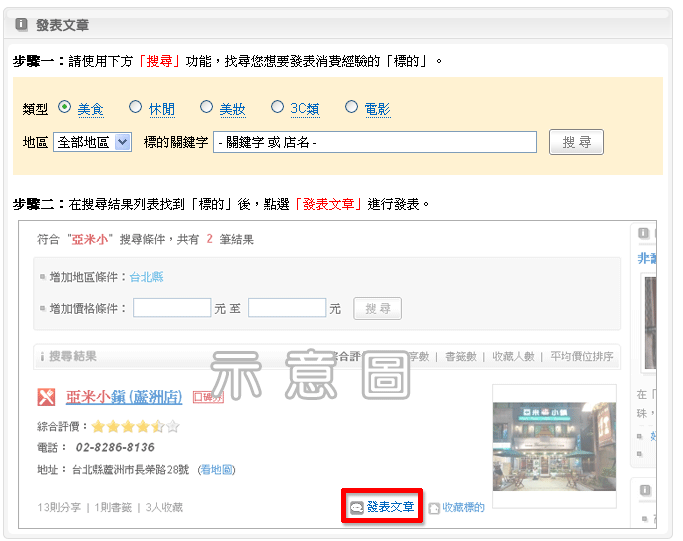The image size is (683, 541).
Task: Click the 美食 category link
Action: 91,109
